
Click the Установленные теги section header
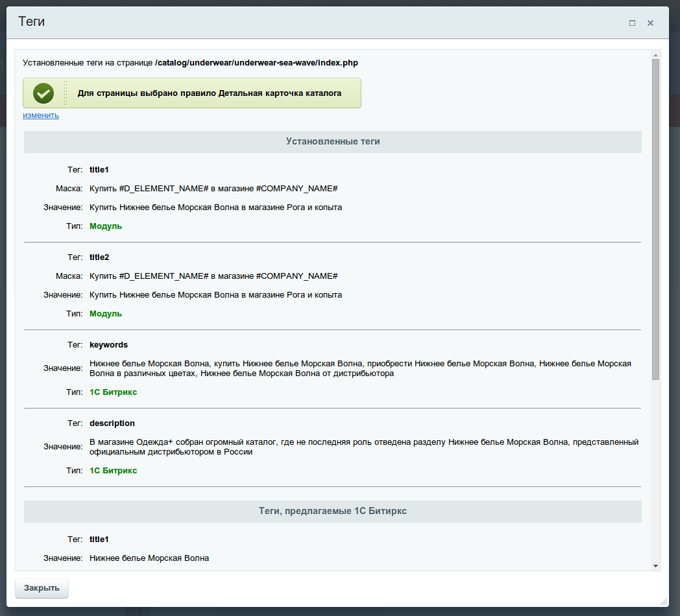click(x=332, y=141)
